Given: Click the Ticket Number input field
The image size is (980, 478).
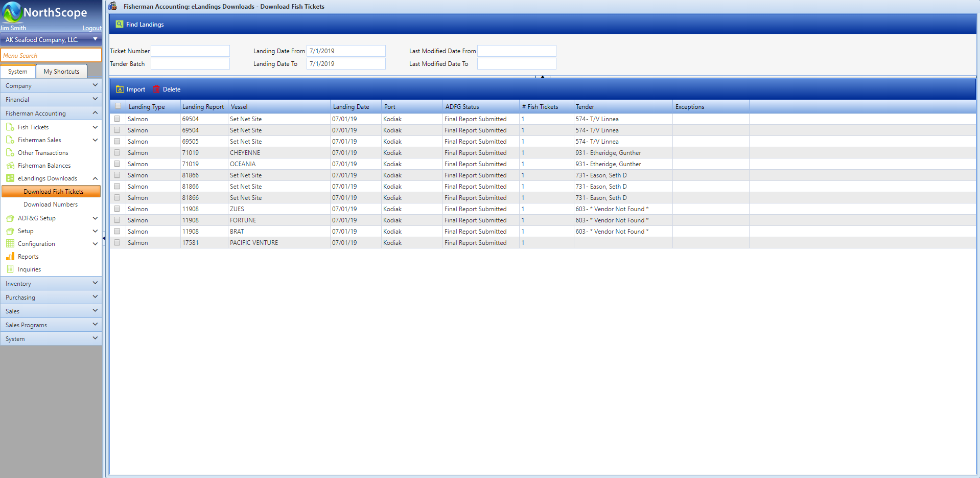Looking at the screenshot, I should click(190, 51).
